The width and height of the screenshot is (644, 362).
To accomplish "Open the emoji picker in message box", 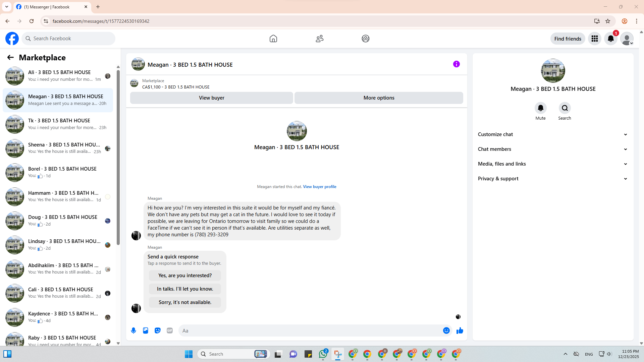I will tap(446, 330).
